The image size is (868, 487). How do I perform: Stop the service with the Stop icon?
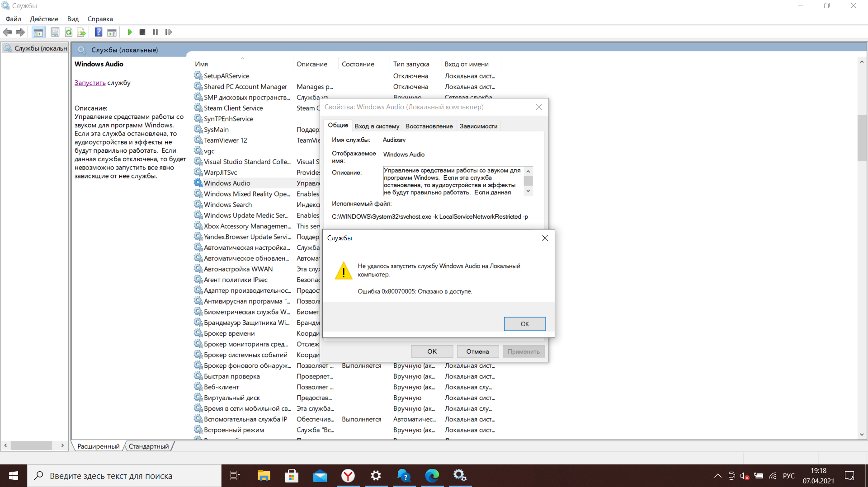point(142,32)
